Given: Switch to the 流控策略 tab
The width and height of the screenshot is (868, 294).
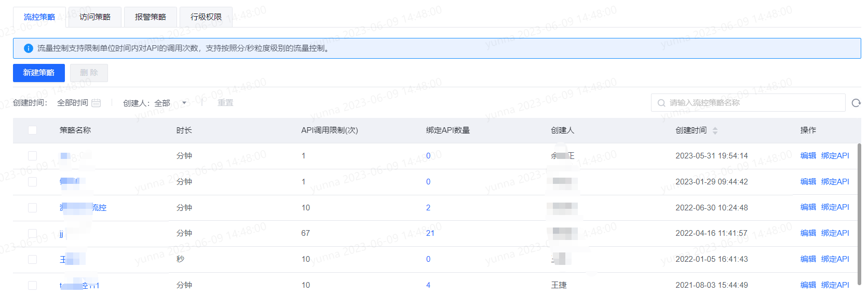Looking at the screenshot, I should (39, 17).
